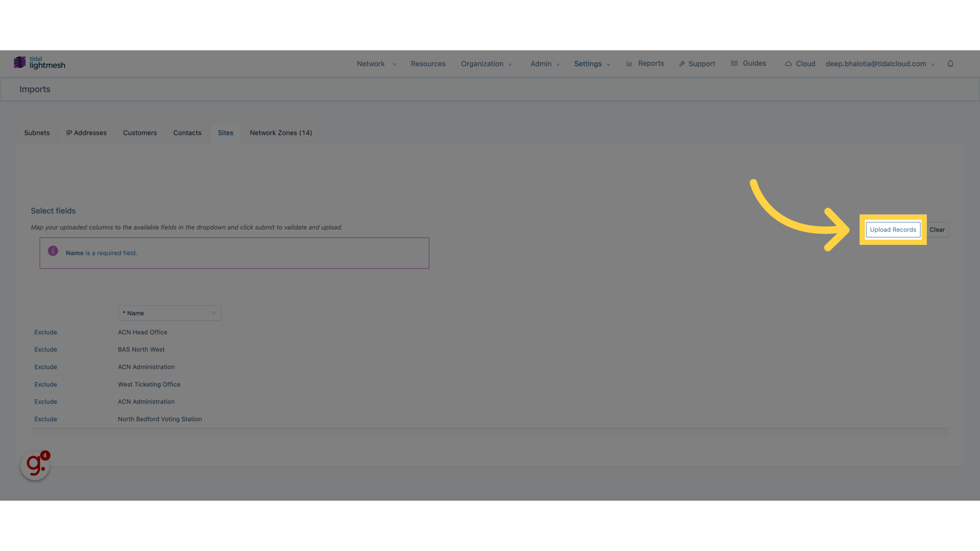Switch to the IP Addresses import tab
Image resolution: width=980 pixels, height=551 pixels.
click(x=86, y=133)
